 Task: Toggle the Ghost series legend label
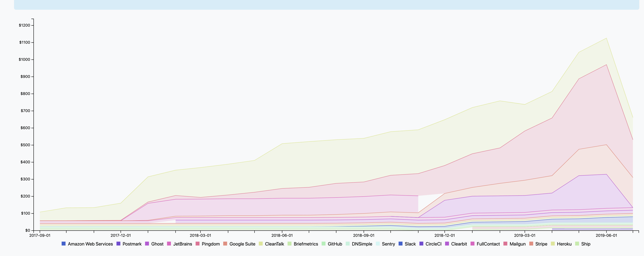point(157,244)
